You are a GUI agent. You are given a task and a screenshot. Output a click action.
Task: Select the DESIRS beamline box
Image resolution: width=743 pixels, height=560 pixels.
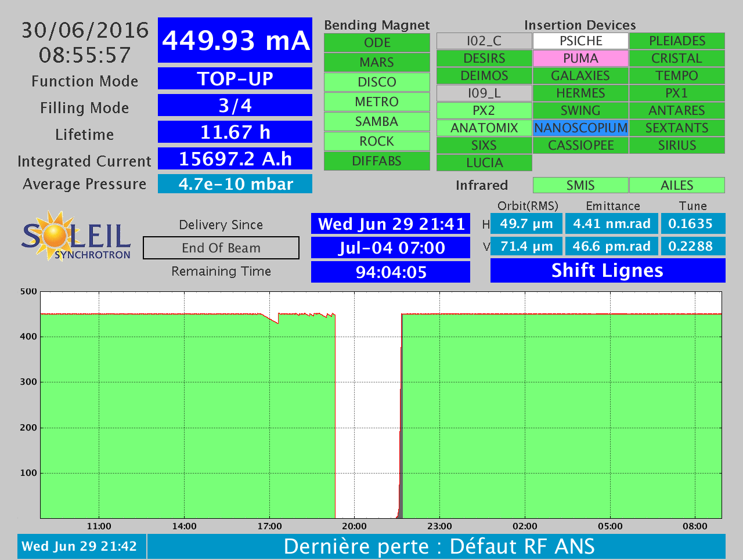[484, 58]
